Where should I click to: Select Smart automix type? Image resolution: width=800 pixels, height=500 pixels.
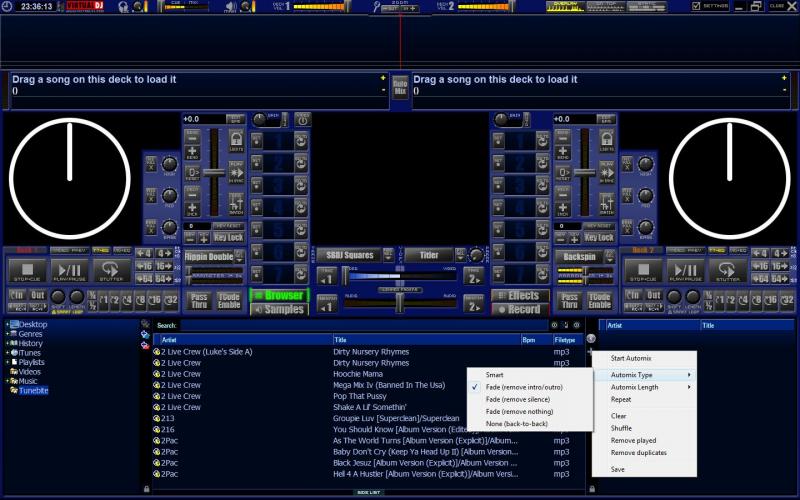(x=530, y=374)
